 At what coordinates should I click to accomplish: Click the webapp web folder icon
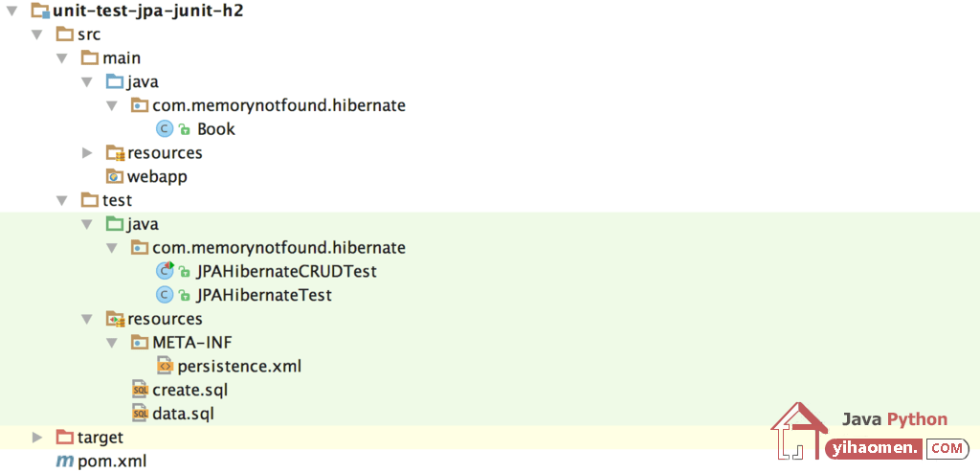coord(115,177)
